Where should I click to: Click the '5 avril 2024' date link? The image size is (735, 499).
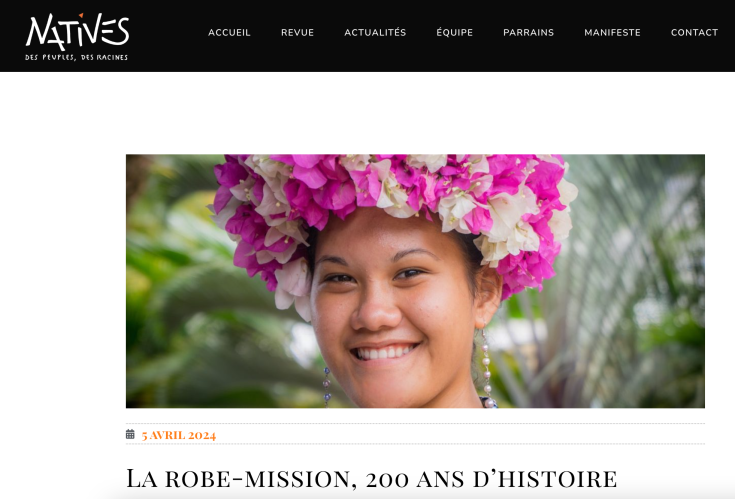coord(179,435)
